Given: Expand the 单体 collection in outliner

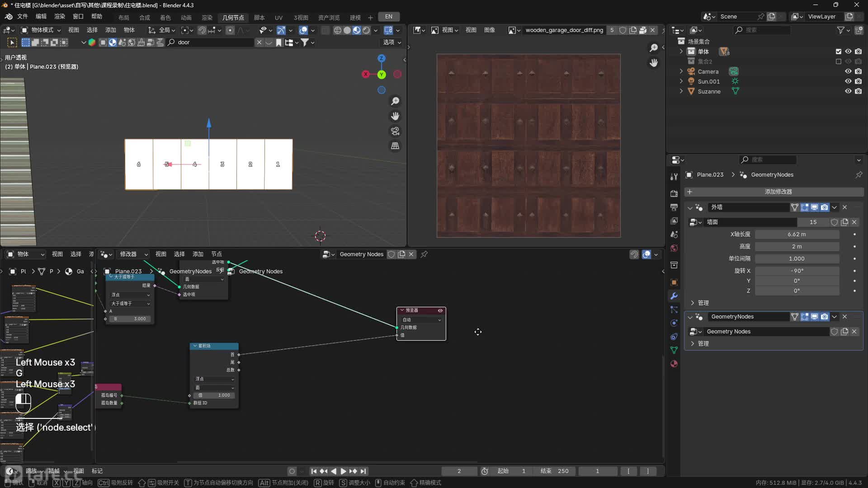Looking at the screenshot, I should pos(681,52).
